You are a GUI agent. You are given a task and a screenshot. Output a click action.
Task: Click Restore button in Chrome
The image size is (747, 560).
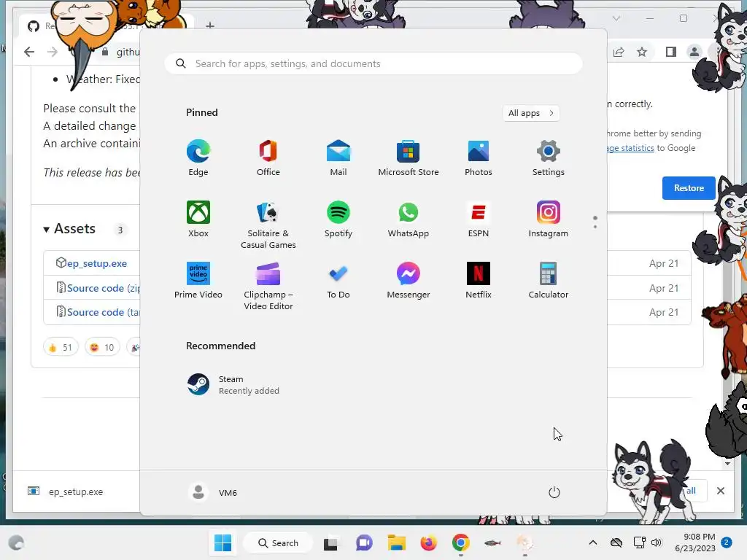(x=689, y=188)
